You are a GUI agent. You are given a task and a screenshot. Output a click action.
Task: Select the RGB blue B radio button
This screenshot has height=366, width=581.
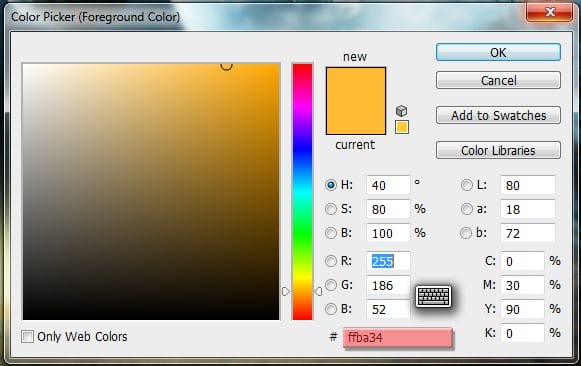pos(331,309)
